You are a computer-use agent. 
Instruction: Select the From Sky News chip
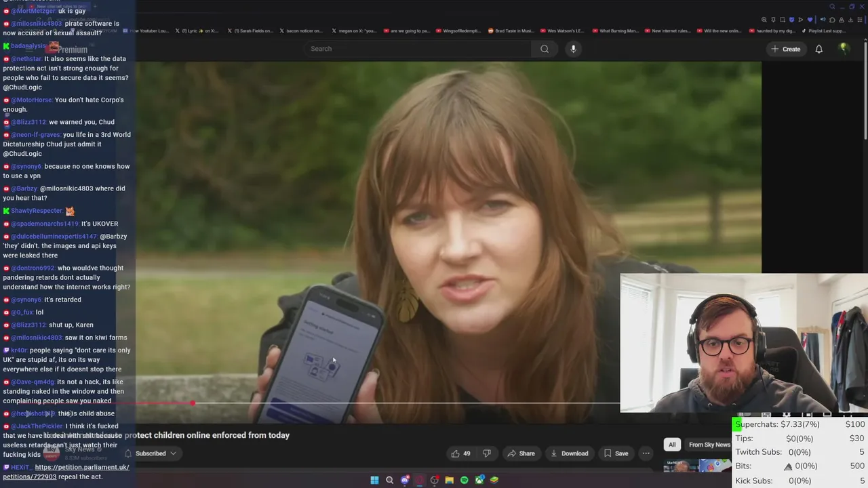coord(709,445)
